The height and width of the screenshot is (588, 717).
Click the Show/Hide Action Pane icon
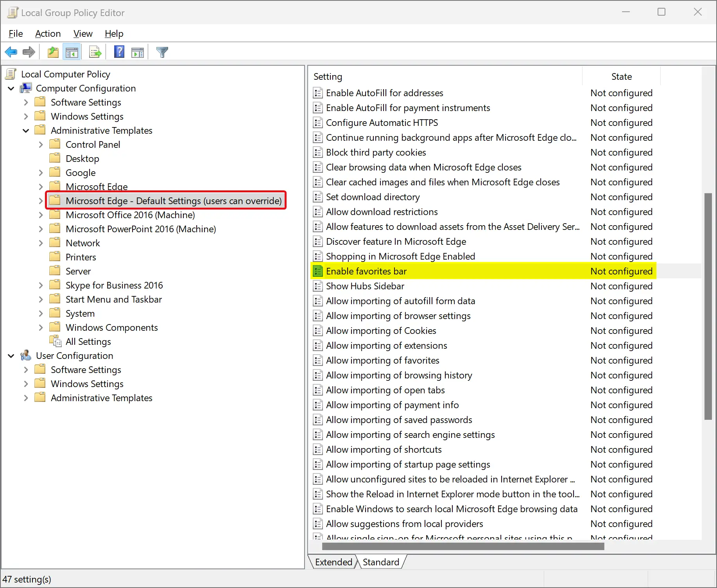(137, 52)
